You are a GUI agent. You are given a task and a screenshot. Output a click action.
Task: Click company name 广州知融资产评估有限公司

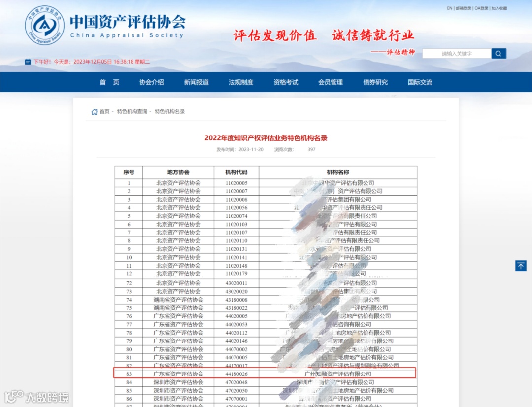click(x=337, y=374)
